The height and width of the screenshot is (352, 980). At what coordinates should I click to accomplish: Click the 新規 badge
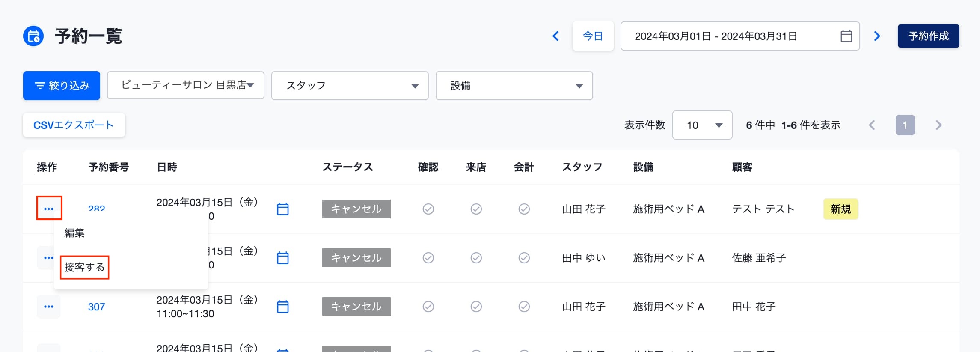[841, 209]
